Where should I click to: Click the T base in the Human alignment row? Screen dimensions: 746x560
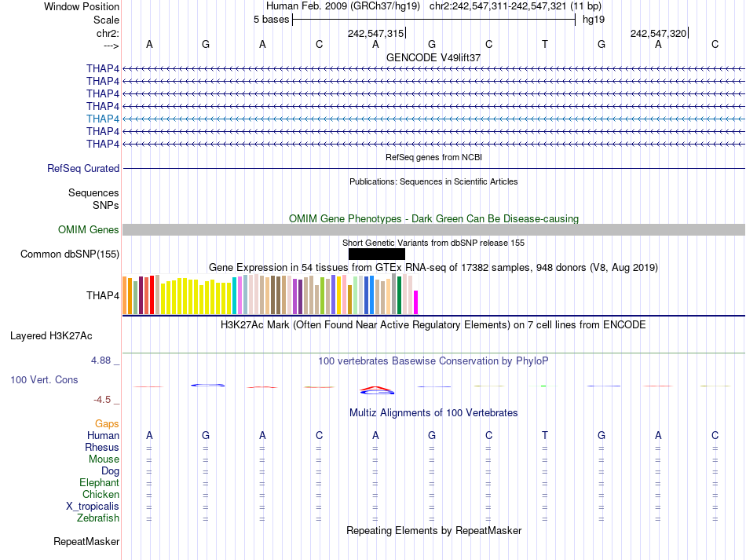click(545, 435)
